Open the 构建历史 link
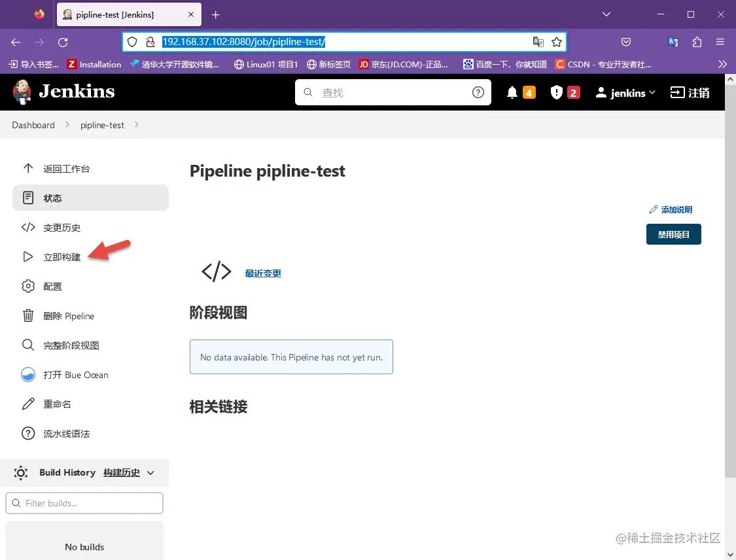 click(x=122, y=473)
